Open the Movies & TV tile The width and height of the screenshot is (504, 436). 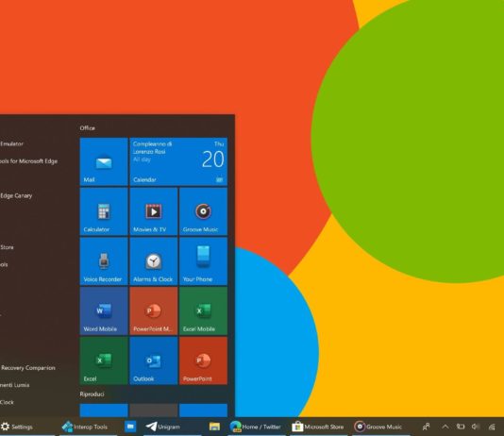click(x=154, y=211)
